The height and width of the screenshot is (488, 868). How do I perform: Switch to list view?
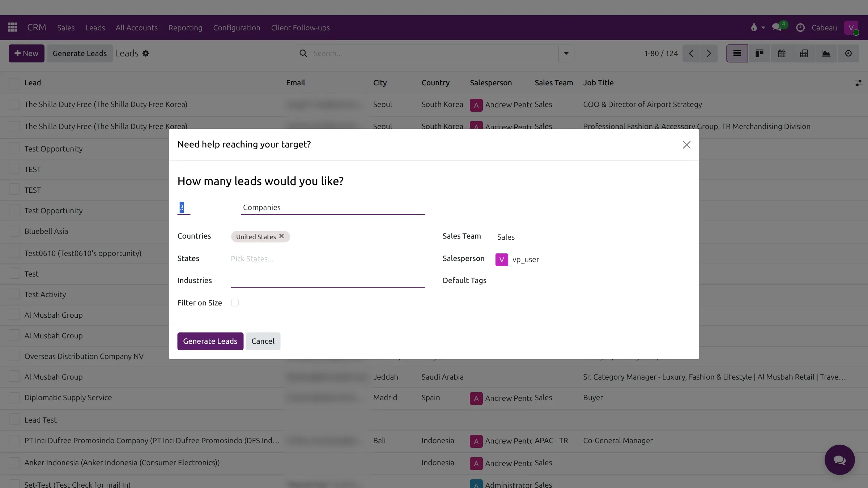(x=737, y=53)
